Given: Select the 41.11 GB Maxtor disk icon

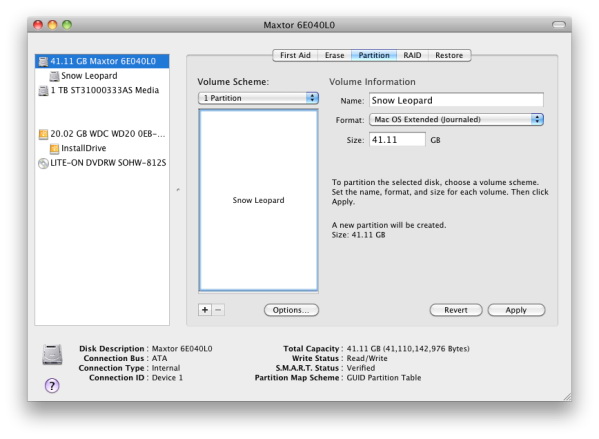Looking at the screenshot, I should click(43, 61).
